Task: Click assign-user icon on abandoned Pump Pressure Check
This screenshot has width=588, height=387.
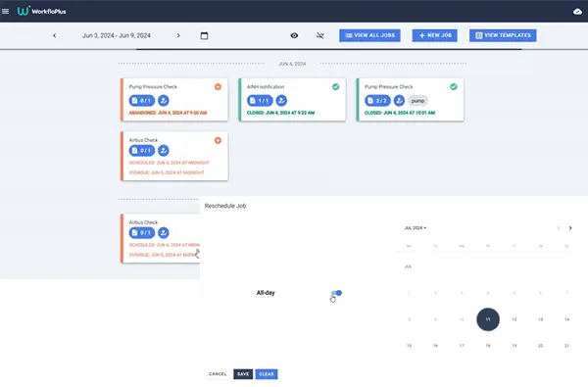Action: [163, 101]
